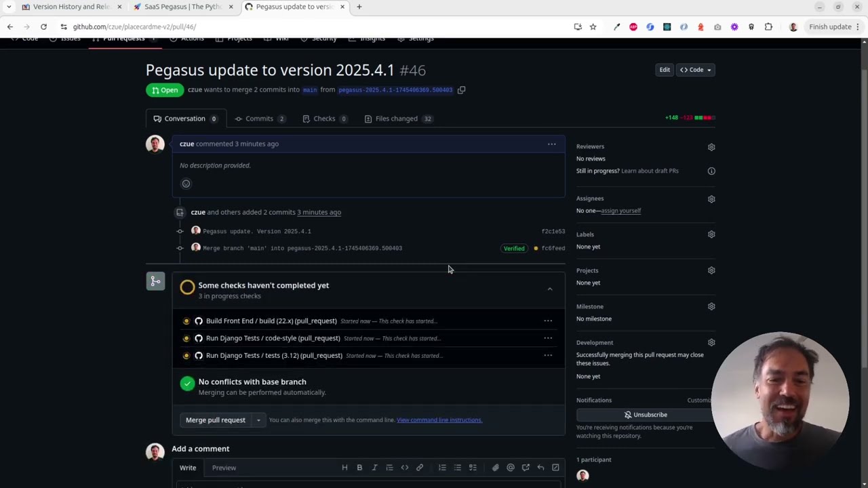Click Verified badge on merge commit
This screenshot has width=868, height=488.
point(514,249)
